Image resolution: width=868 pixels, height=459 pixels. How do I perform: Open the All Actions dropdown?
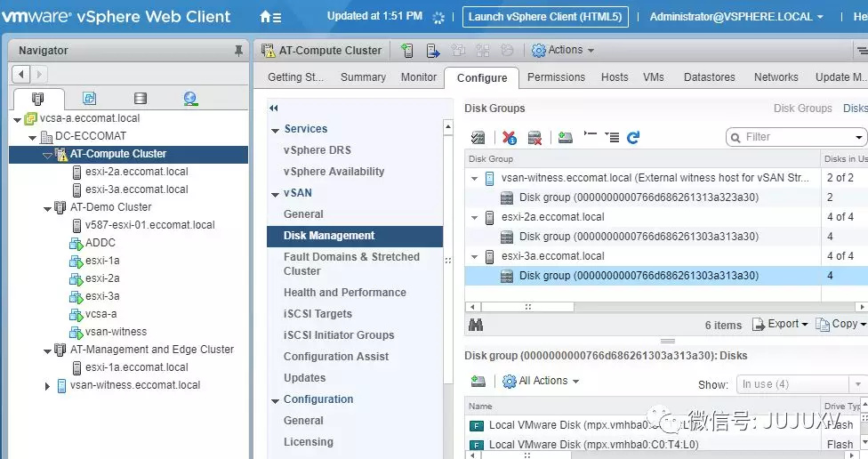(x=541, y=381)
